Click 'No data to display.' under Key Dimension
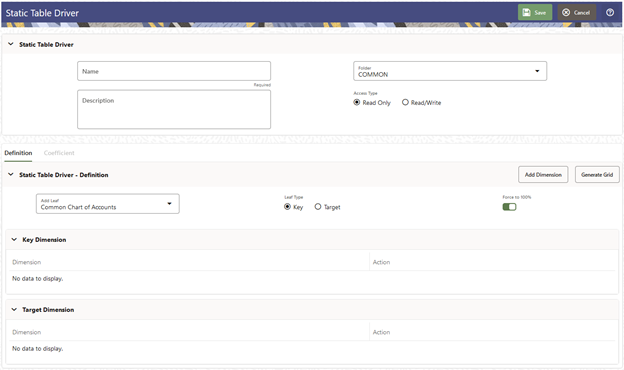 38,278
